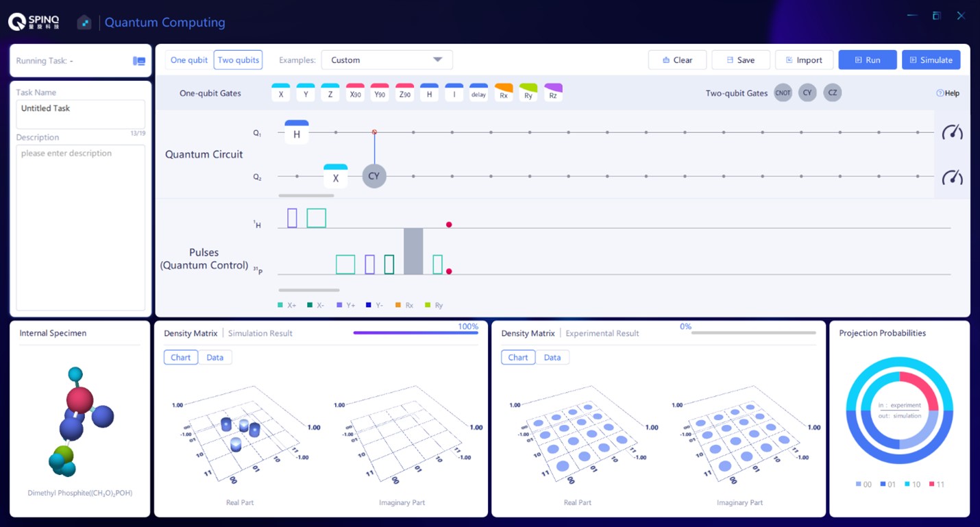The image size is (980, 527).
Task: Click the simulation 100% progress bar
Action: [x=415, y=333]
